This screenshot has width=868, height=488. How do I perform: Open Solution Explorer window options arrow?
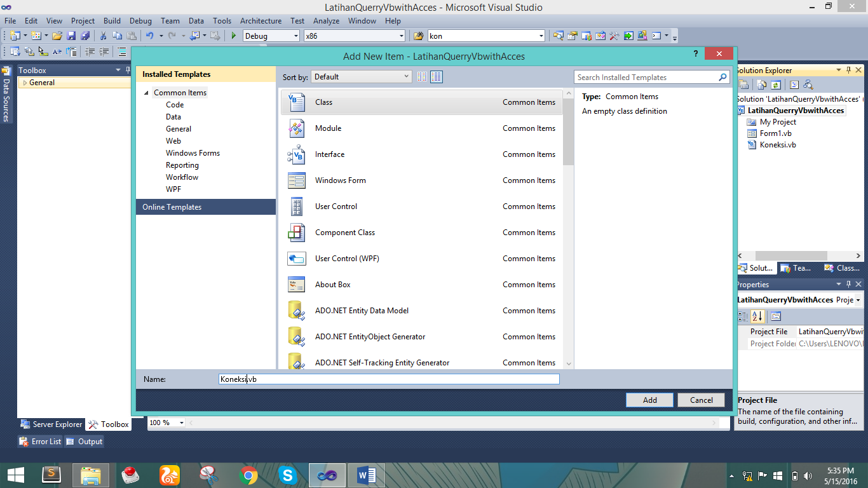coord(838,71)
